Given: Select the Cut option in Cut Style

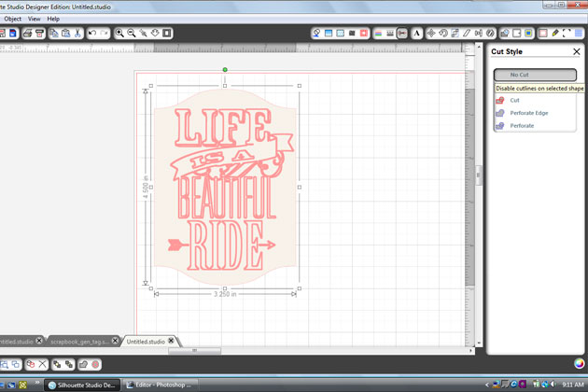Looking at the screenshot, I should point(514,100).
